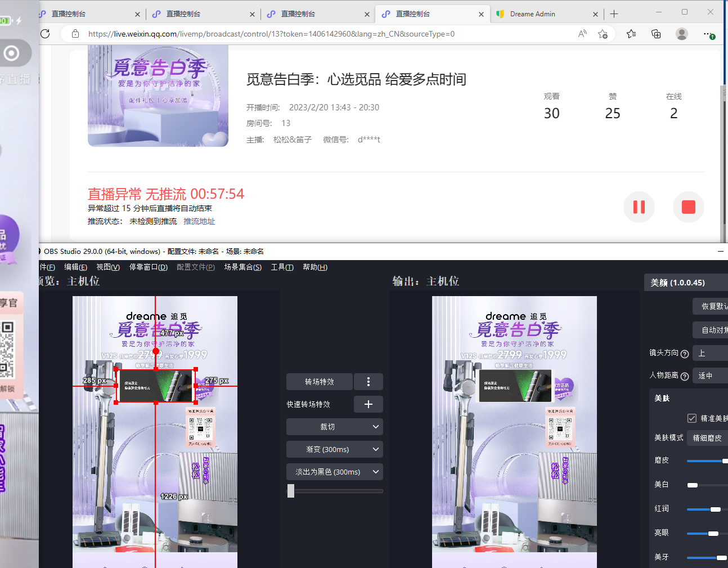This screenshot has width=728, height=568.
Task: Open OBS 工具(T) menu
Action: click(282, 267)
